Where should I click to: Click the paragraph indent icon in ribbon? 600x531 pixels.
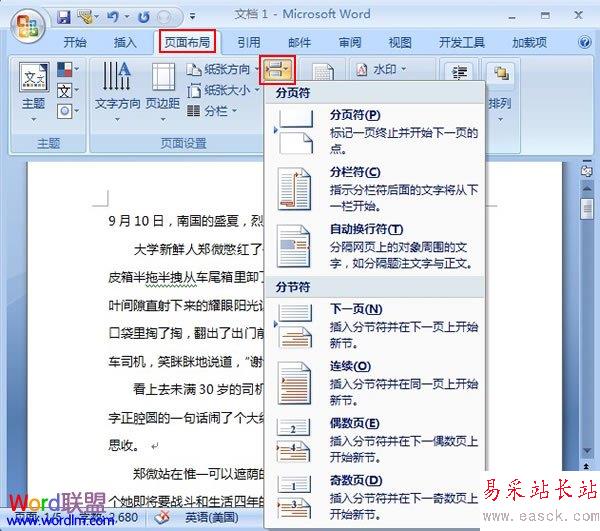[459, 72]
